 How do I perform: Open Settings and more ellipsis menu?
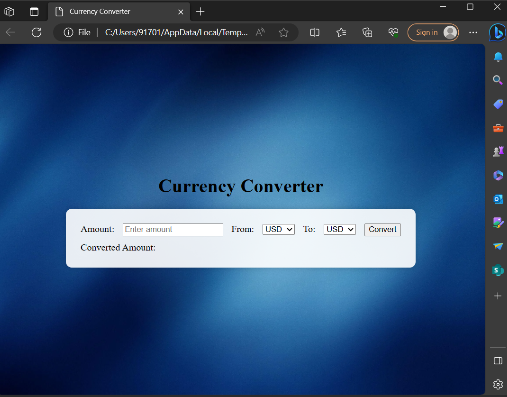tap(473, 32)
